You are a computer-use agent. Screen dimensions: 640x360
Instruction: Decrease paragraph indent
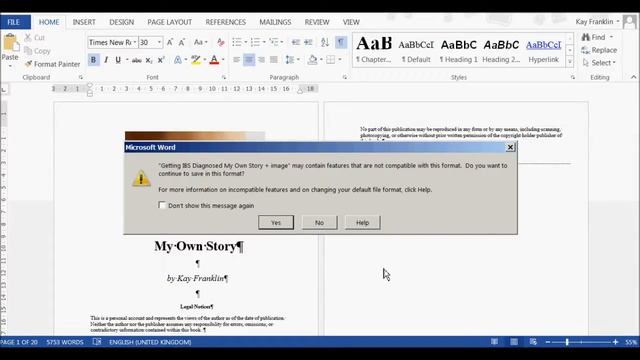tap(296, 42)
